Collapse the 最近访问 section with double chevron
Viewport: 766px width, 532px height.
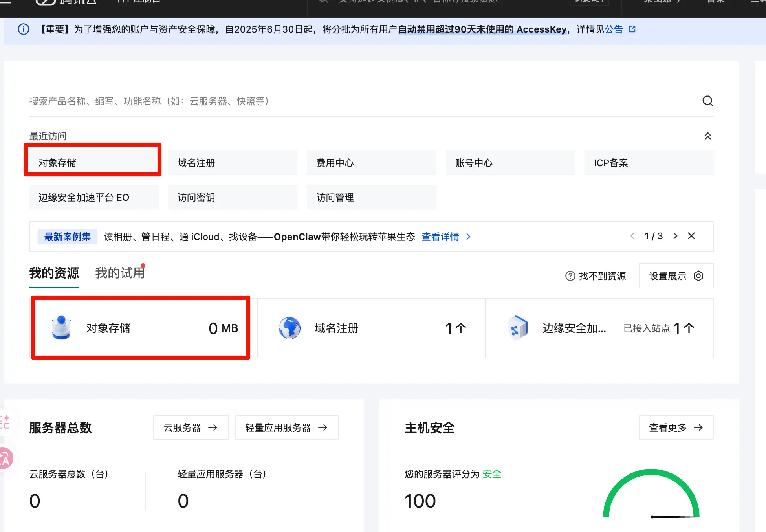coord(707,136)
